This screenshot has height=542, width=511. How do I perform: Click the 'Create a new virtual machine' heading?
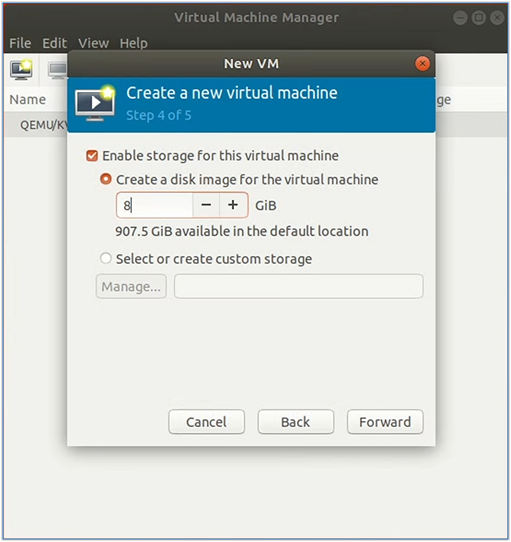(232, 93)
